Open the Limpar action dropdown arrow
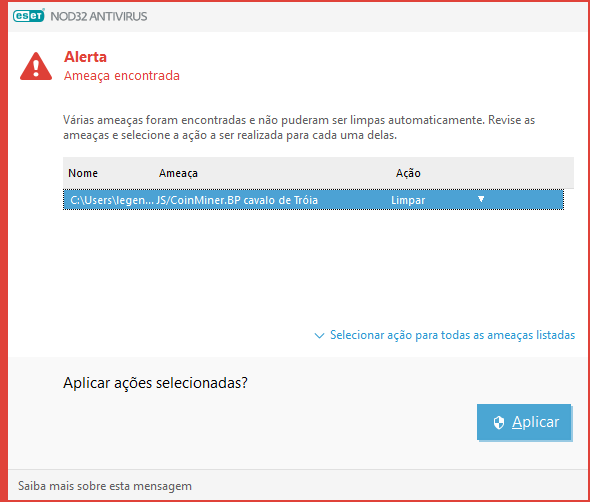590x502 pixels. pyautogui.click(x=481, y=199)
